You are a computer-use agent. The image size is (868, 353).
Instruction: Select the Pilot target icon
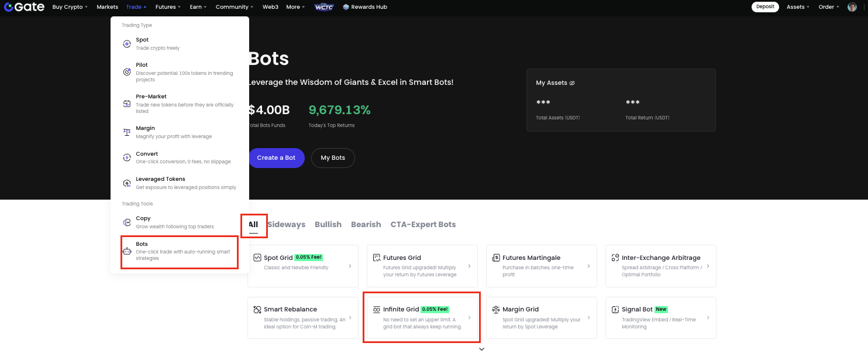coord(127,72)
